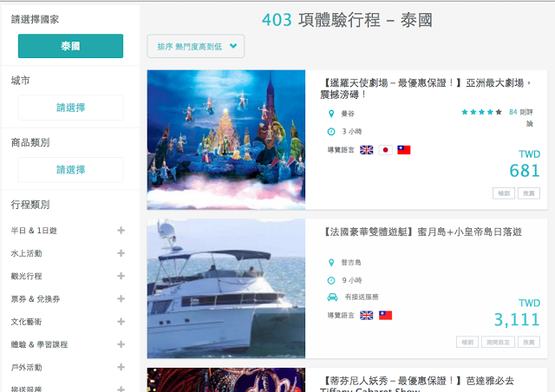Open the luxury catamaran yacht thumbnail
The width and height of the screenshot is (555, 392).
pyautogui.click(x=225, y=289)
